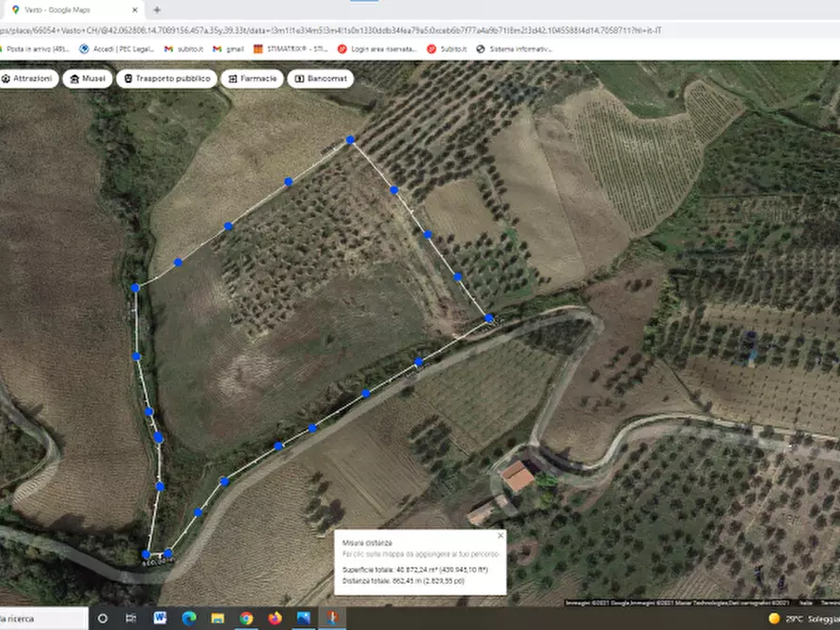Launch Firefox from the taskbar
The height and width of the screenshot is (630, 840).
(x=275, y=619)
